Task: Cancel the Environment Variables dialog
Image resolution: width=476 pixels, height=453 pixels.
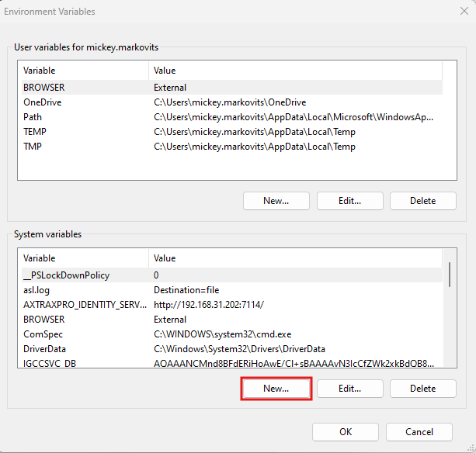Action: (x=419, y=432)
